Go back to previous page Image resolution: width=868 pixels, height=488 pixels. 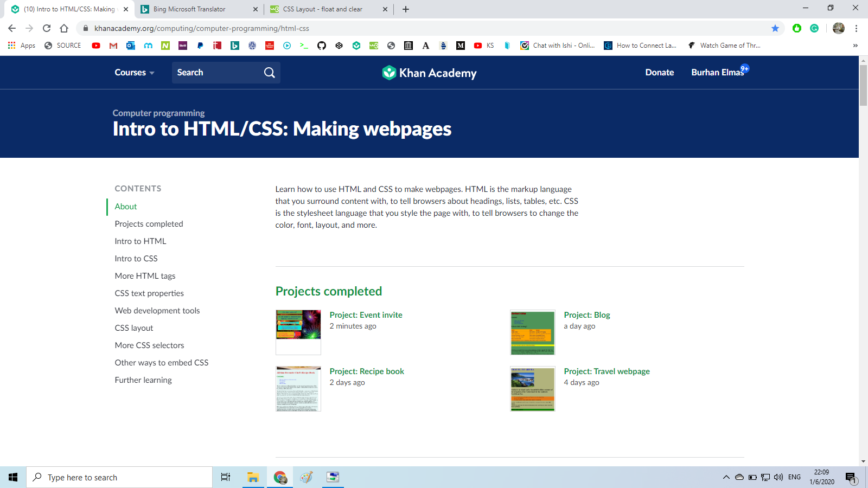point(12,28)
